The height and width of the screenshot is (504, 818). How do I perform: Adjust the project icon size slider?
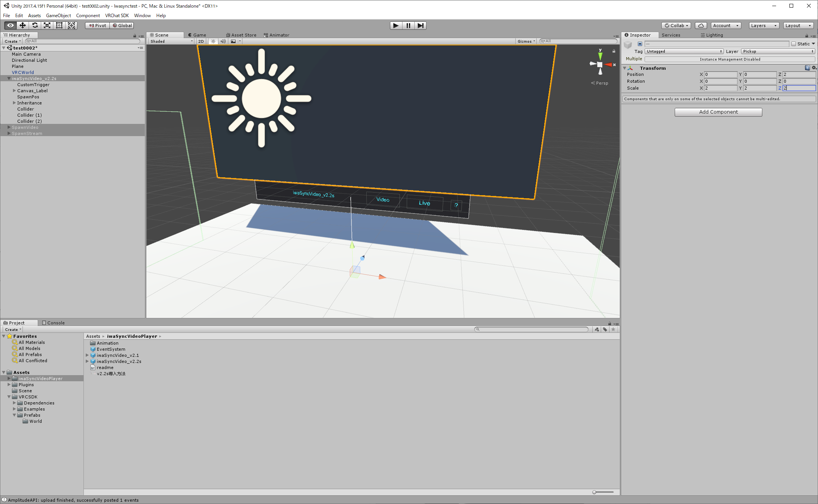pos(595,492)
